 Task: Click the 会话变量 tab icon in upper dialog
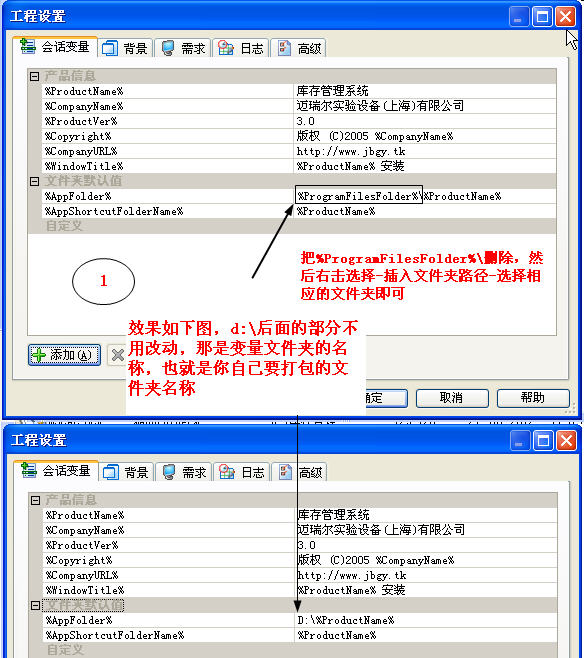click(x=28, y=46)
